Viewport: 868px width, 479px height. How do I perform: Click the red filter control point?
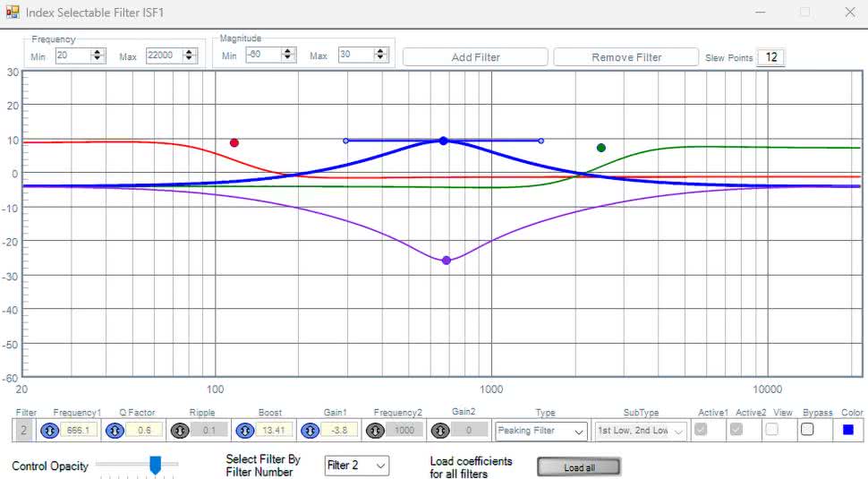click(234, 142)
